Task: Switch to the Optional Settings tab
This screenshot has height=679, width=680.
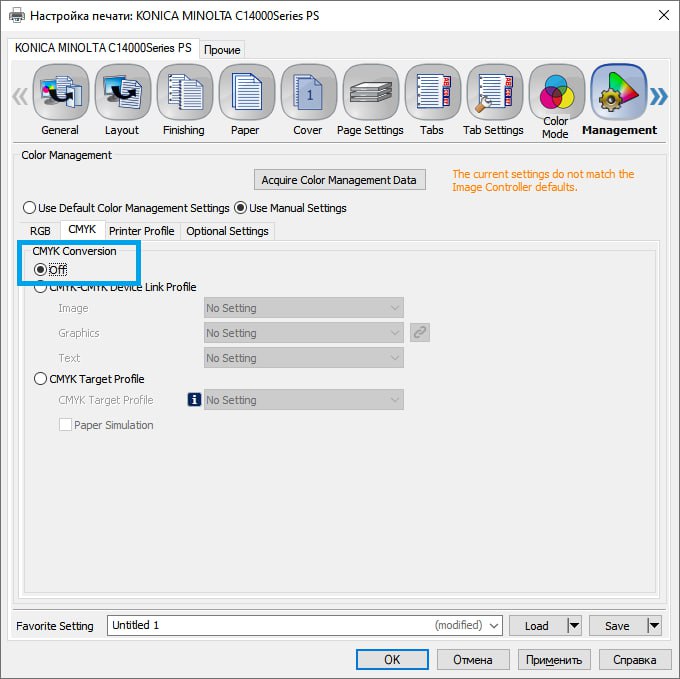Action: click(x=227, y=231)
